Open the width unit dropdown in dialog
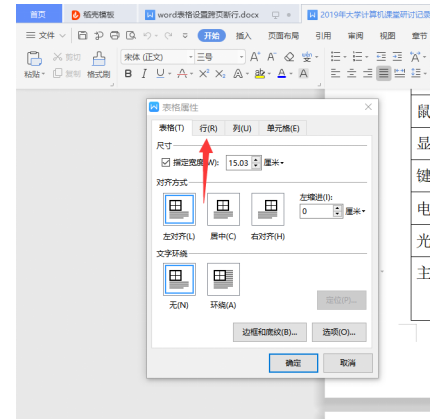The image size is (438, 420). coord(282,163)
